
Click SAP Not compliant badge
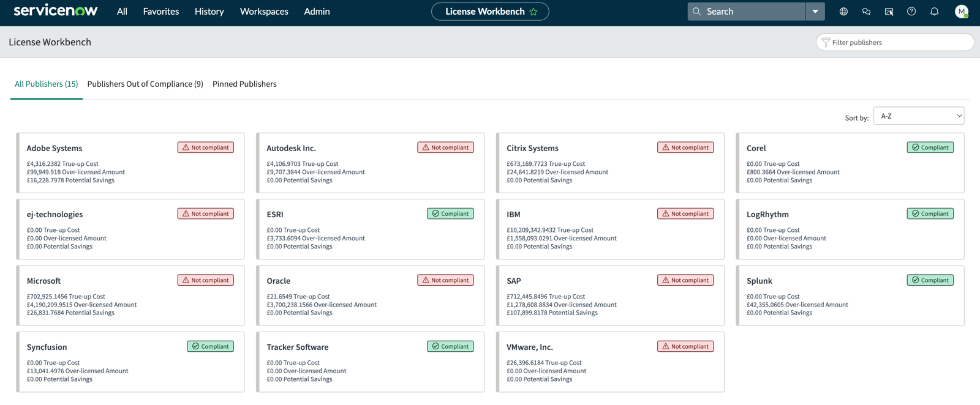tap(686, 280)
